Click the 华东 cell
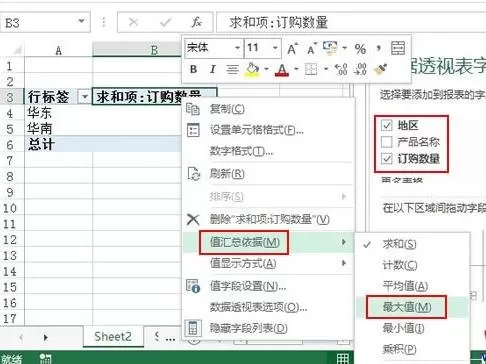The height and width of the screenshot is (364, 486). (58, 113)
